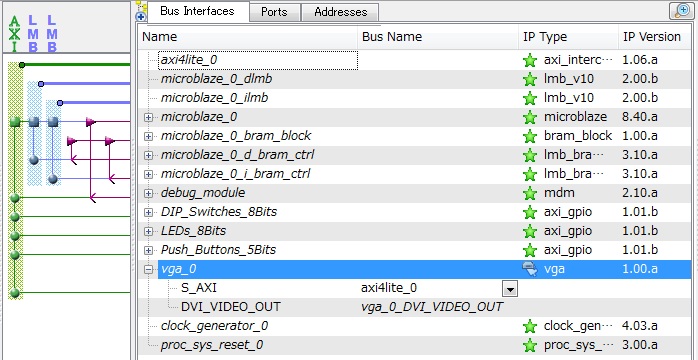Click the green star in microblaze_0_d_bram_ctrl row
The height and width of the screenshot is (360, 698).
530,155
